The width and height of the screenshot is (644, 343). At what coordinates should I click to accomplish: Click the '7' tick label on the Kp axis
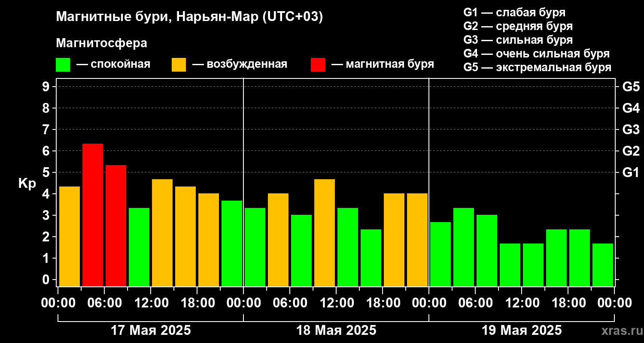[x=47, y=130]
